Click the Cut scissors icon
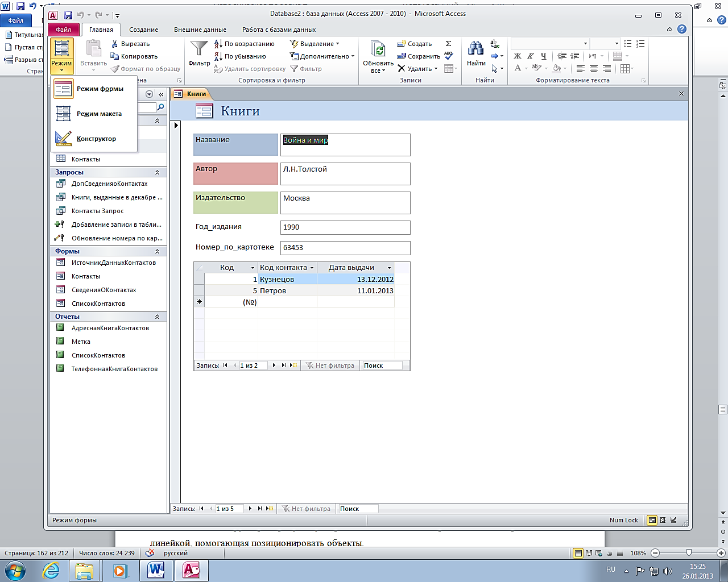This screenshot has height=582, width=728. click(x=115, y=44)
